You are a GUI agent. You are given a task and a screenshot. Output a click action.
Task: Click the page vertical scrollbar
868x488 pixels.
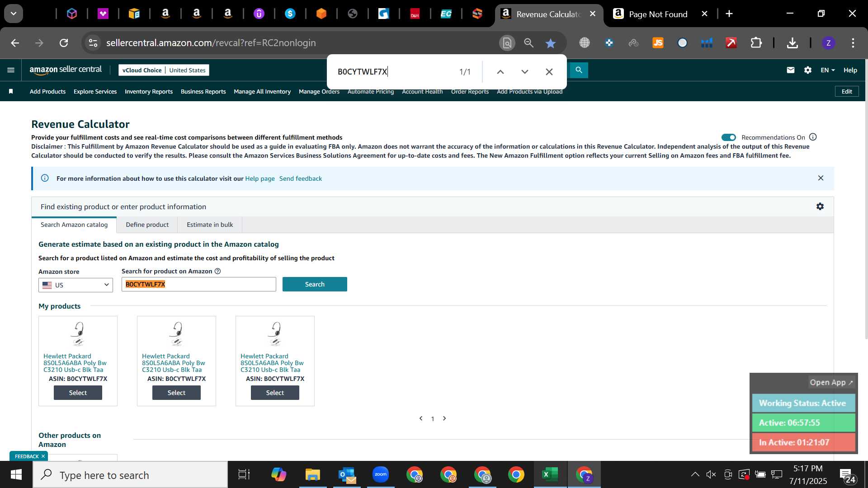865,199
